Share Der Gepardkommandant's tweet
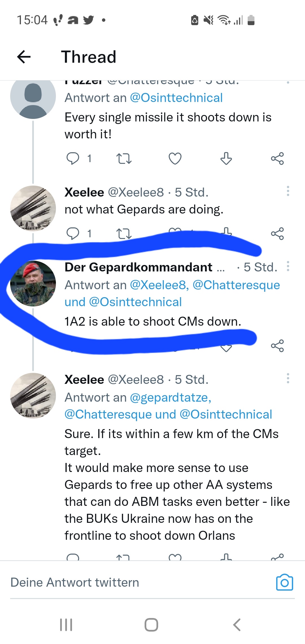The image size is (305, 644). tap(277, 346)
